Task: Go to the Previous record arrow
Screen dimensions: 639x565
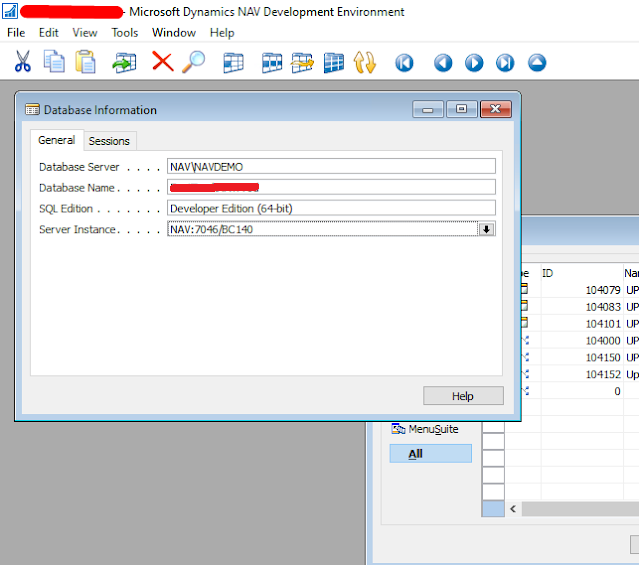Action: pyautogui.click(x=443, y=63)
